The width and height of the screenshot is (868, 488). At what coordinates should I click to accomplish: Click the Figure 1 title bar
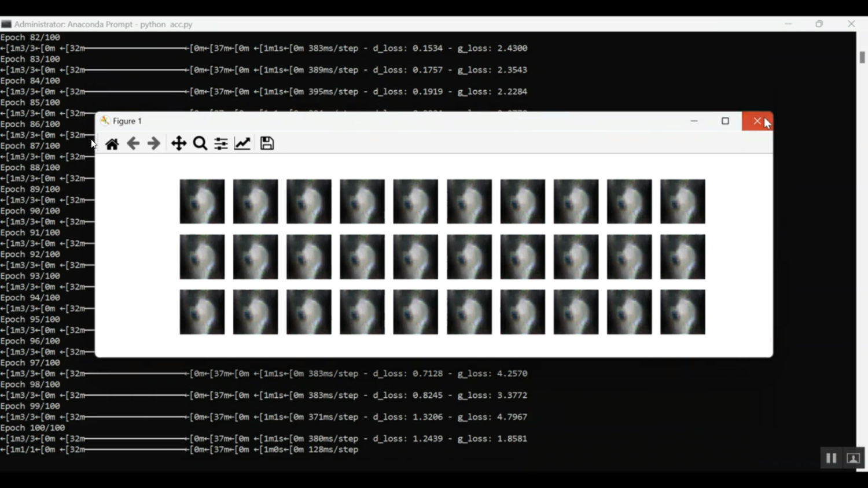point(405,121)
